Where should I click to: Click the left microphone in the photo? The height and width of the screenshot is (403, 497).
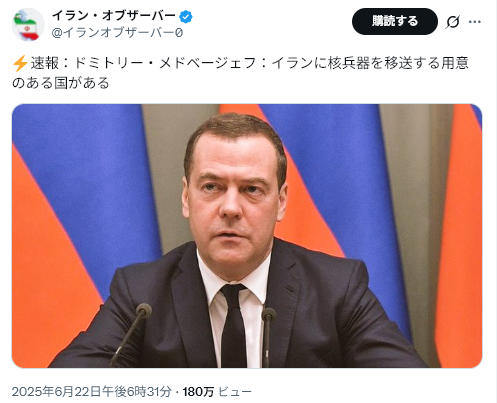(x=129, y=335)
